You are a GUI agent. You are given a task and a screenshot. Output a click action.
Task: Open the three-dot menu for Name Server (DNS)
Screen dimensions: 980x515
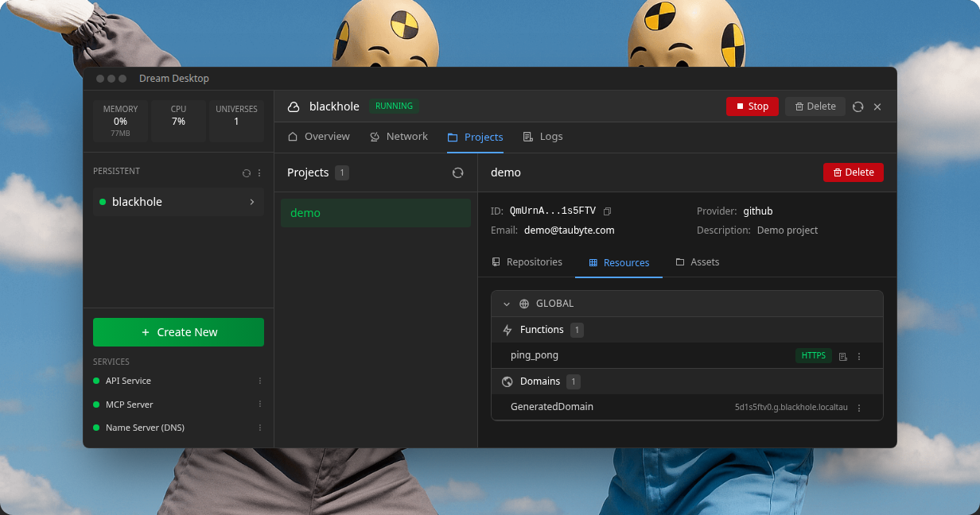[259, 428]
